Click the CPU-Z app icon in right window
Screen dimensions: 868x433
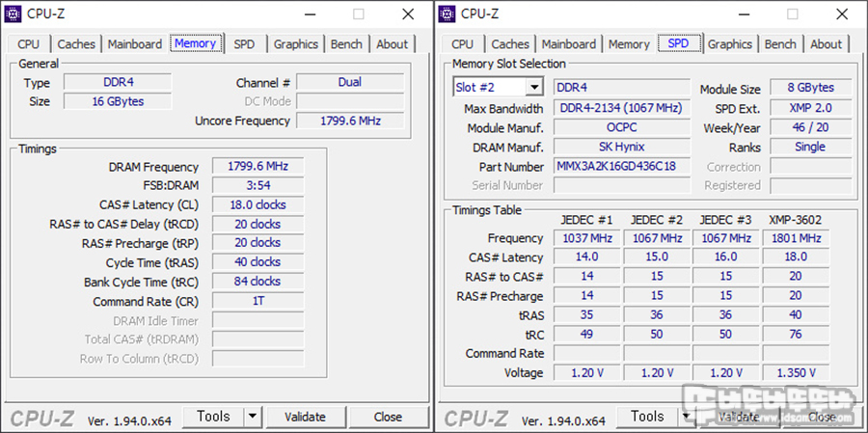[x=448, y=14]
